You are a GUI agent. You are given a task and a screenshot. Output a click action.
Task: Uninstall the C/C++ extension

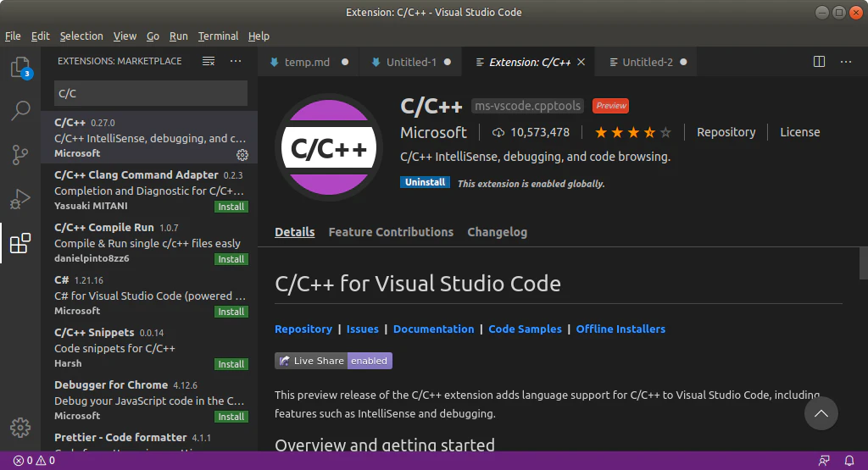(426, 182)
